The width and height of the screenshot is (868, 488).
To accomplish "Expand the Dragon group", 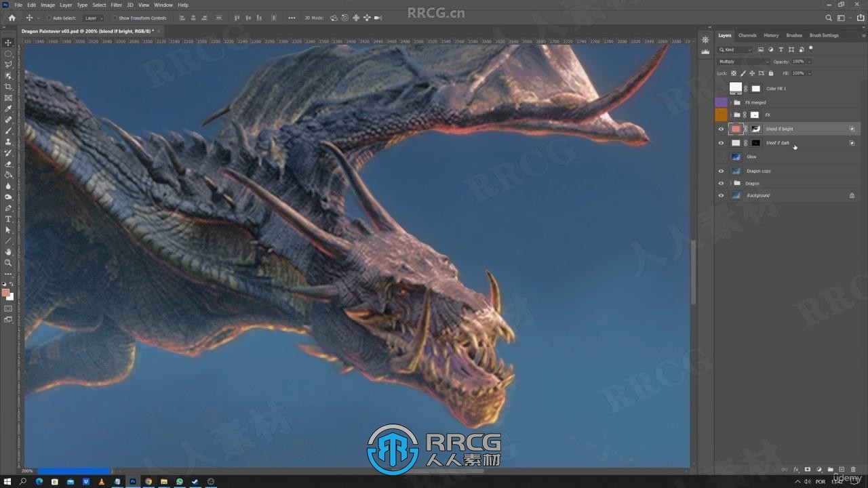I will coord(730,183).
